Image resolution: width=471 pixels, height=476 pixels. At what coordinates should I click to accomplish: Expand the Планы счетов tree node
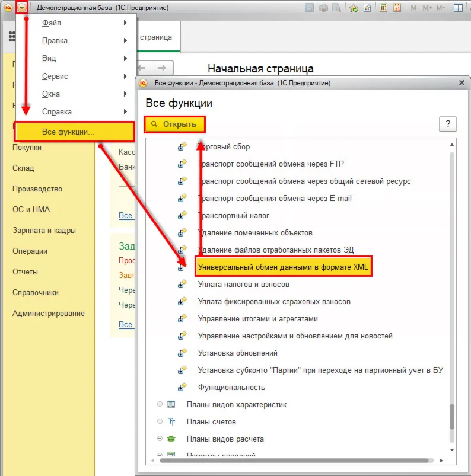pyautogui.click(x=160, y=421)
